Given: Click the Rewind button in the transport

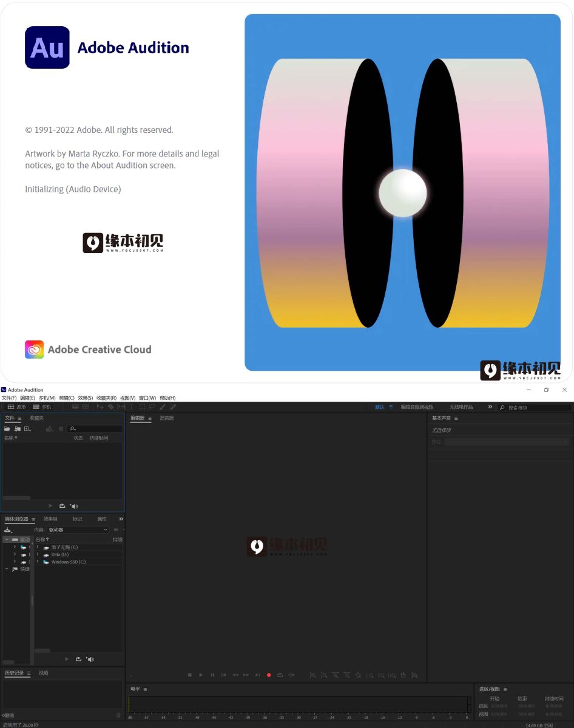Looking at the screenshot, I should click(x=235, y=675).
